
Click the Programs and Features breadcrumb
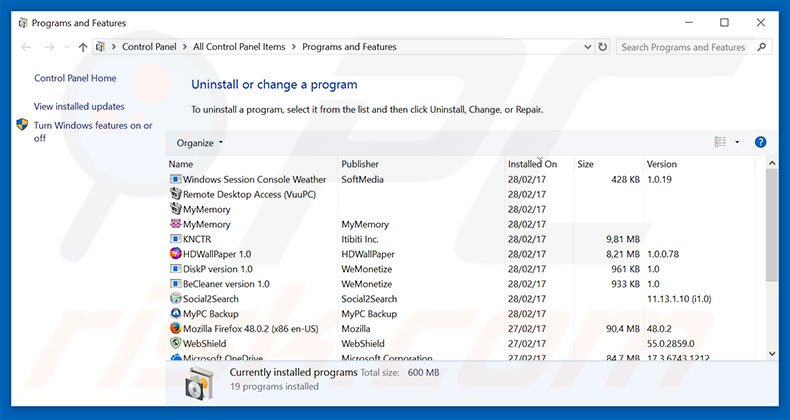(349, 47)
